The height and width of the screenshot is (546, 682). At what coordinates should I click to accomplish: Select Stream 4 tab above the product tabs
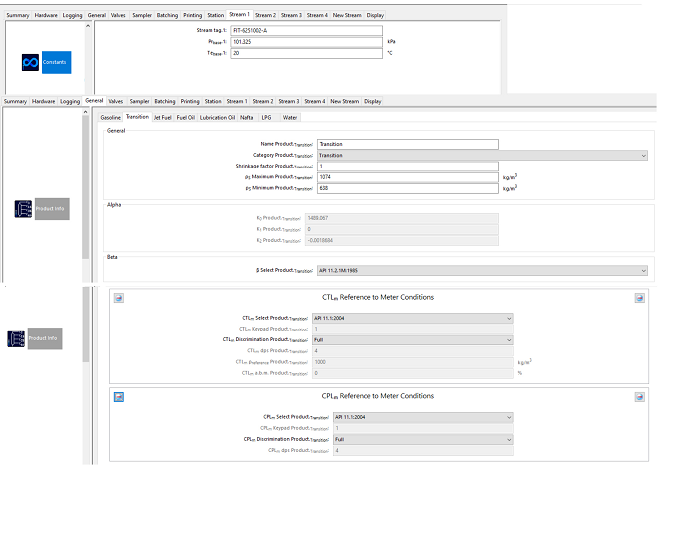coord(315,101)
